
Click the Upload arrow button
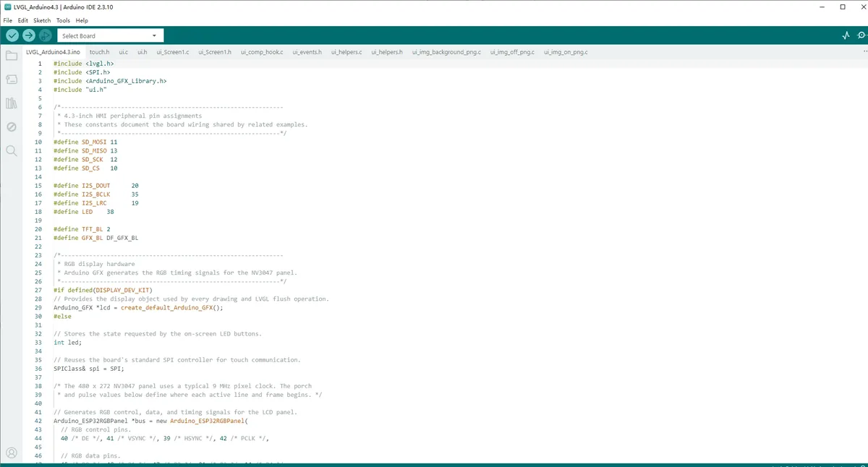coord(29,35)
